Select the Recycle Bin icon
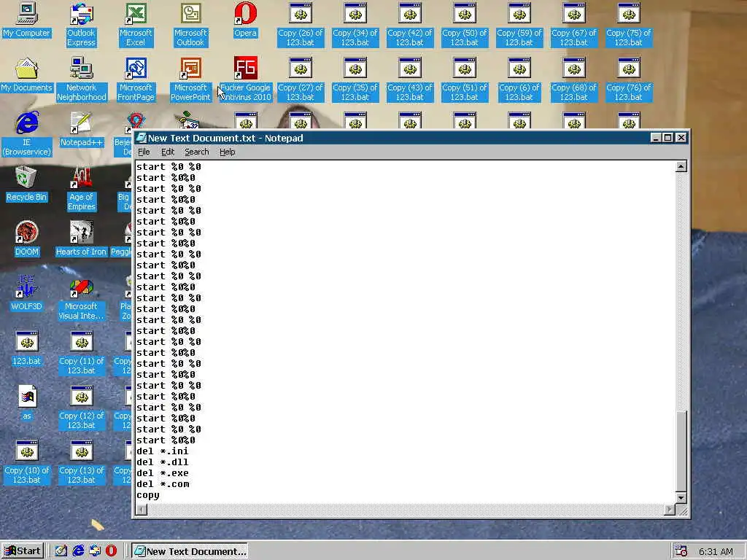 pos(27,184)
